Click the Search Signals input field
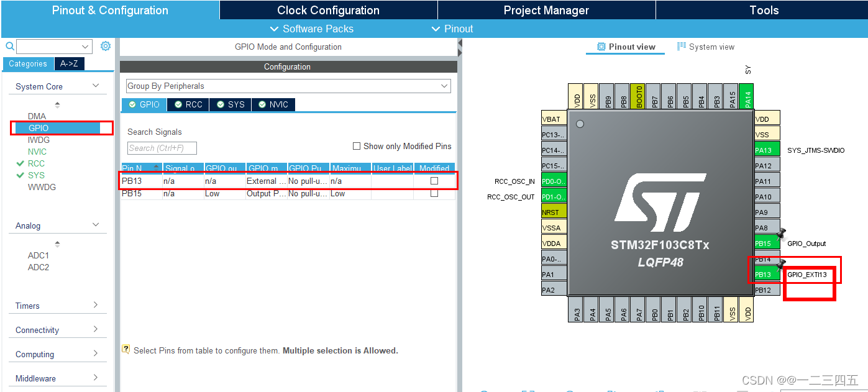The width and height of the screenshot is (868, 392). pos(162,148)
